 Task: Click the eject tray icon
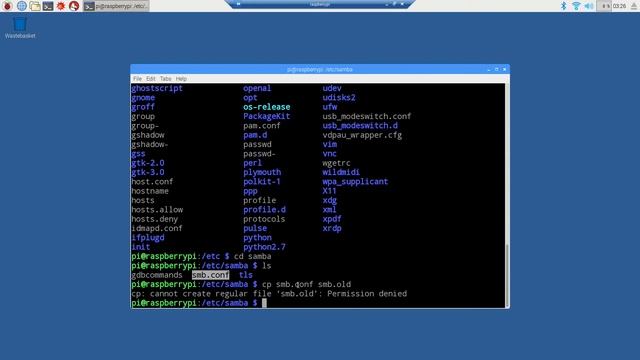tap(634, 6)
